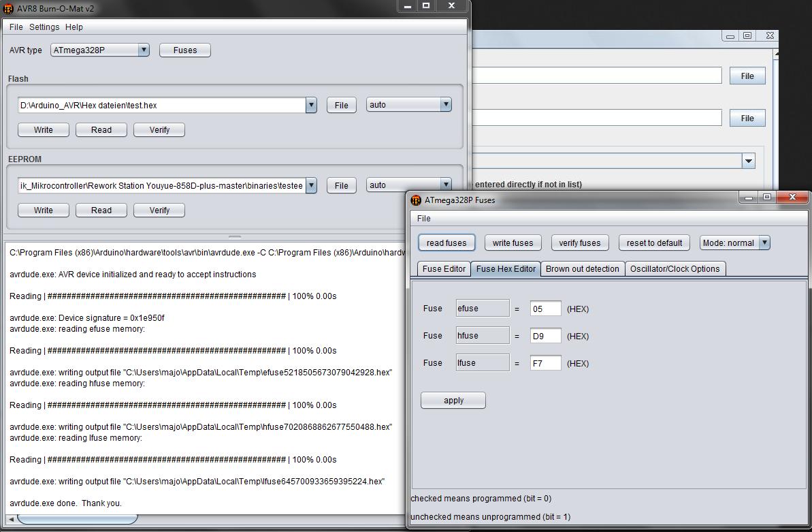Open the Flash format auto dropdown
This screenshot has height=532, width=812.
[x=445, y=104]
